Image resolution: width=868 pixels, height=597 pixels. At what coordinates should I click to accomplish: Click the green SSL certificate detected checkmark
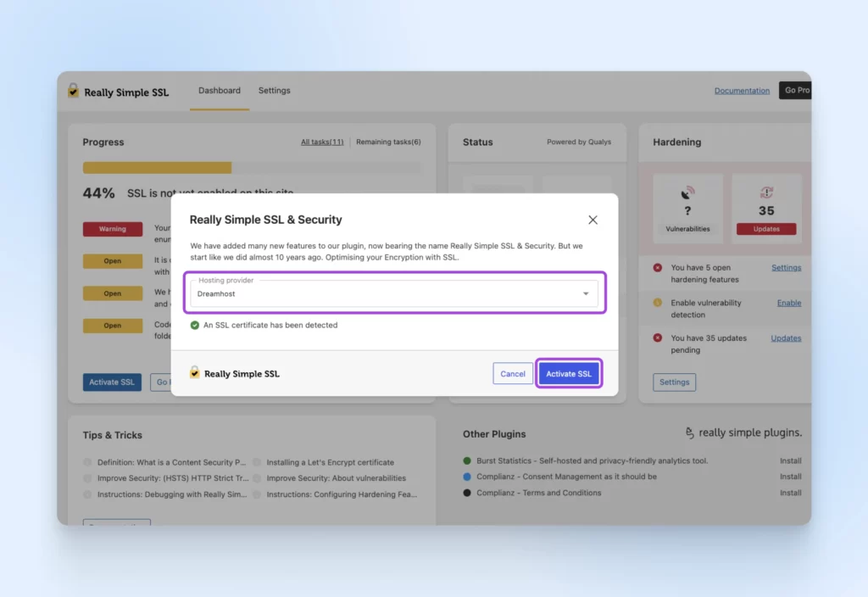[x=195, y=325]
